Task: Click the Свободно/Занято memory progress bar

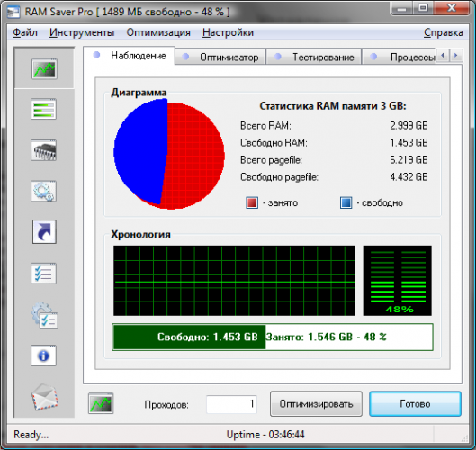Action: (273, 337)
